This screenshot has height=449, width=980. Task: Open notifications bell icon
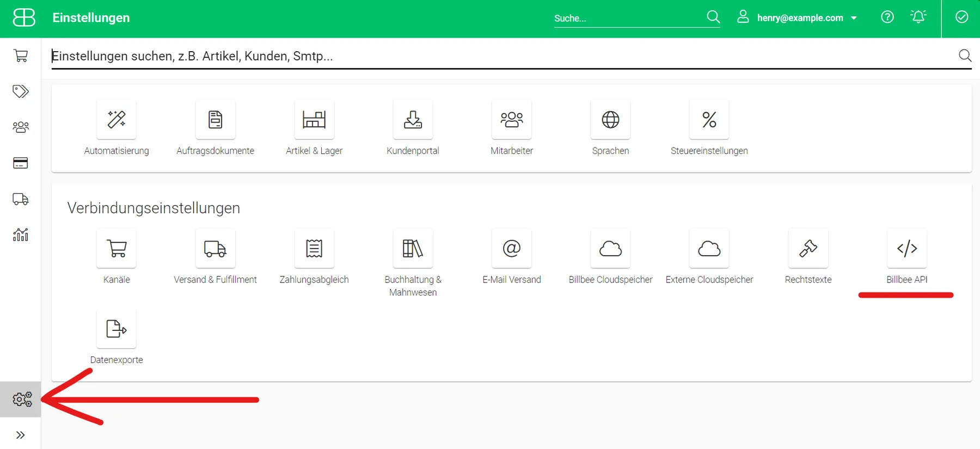coord(918,17)
